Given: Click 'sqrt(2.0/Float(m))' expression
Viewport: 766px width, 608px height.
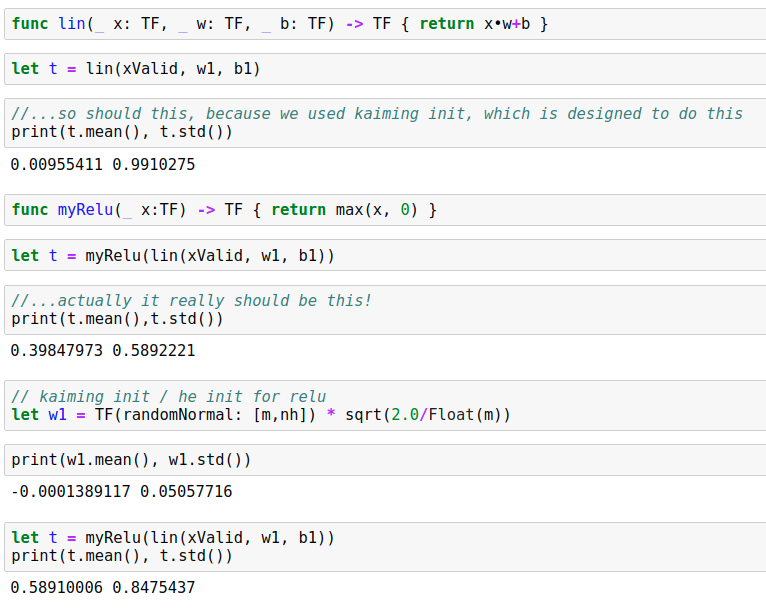Looking at the screenshot, I should 428,415.
